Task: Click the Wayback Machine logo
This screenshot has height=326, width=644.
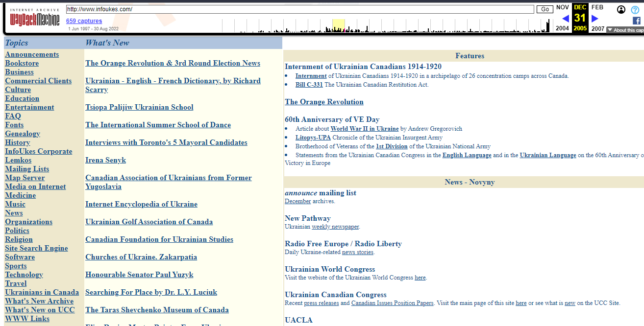Action: [35, 18]
